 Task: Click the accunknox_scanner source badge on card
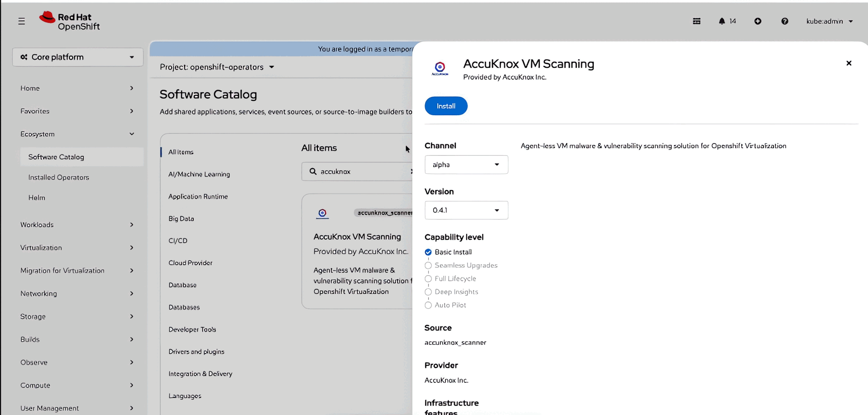384,213
